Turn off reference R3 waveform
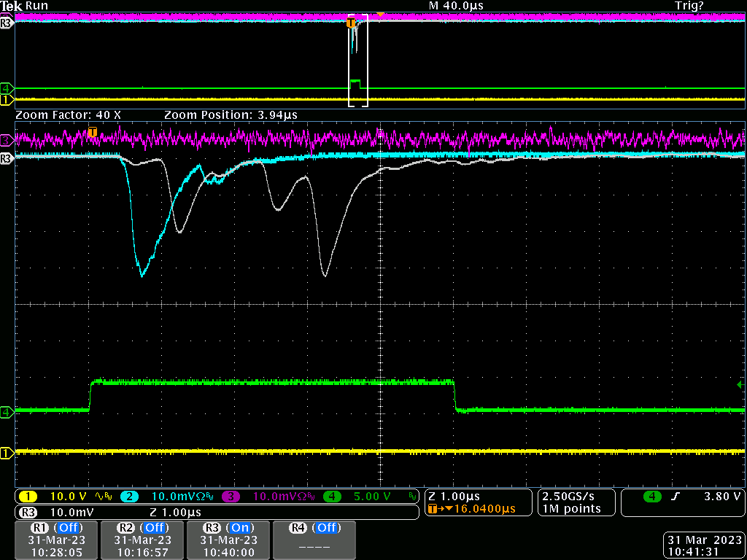This screenshot has height=560, width=747. pyautogui.click(x=228, y=540)
